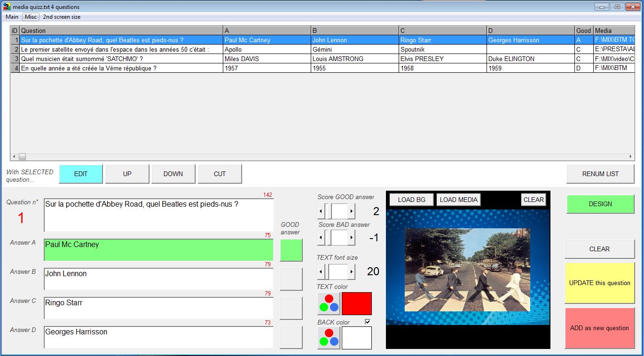Select row 'Sur la pochette d'Abbey Road'

(x=323, y=40)
